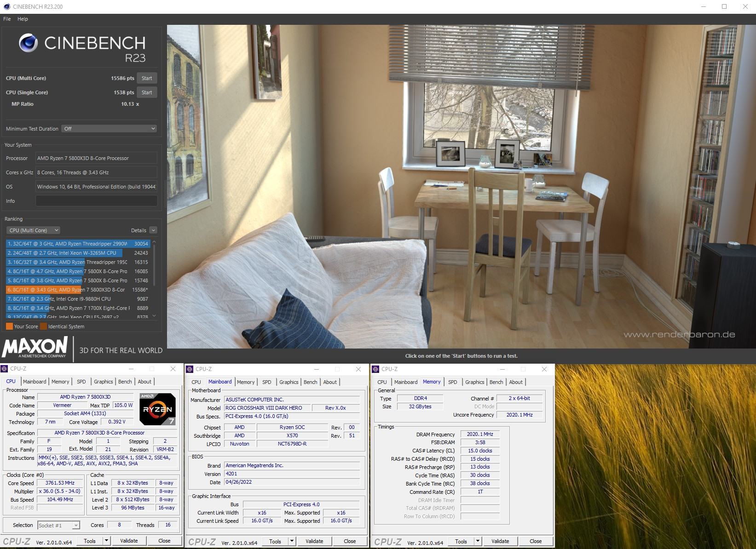Switch to Memory tab in left CPU-Z window
The width and height of the screenshot is (756, 549).
[60, 382]
